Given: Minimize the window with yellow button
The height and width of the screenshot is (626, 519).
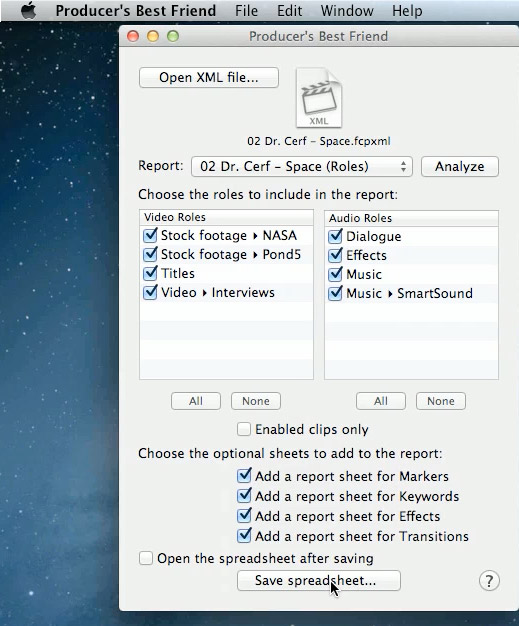Looking at the screenshot, I should (153, 36).
